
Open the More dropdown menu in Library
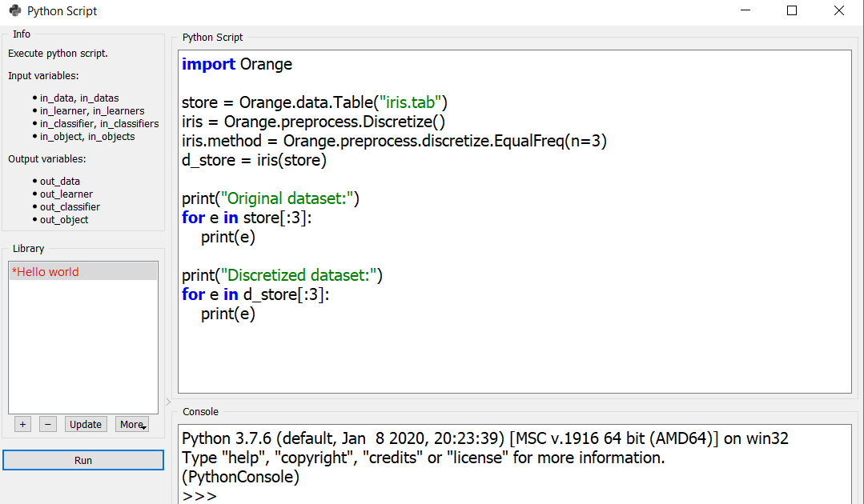[x=132, y=424]
